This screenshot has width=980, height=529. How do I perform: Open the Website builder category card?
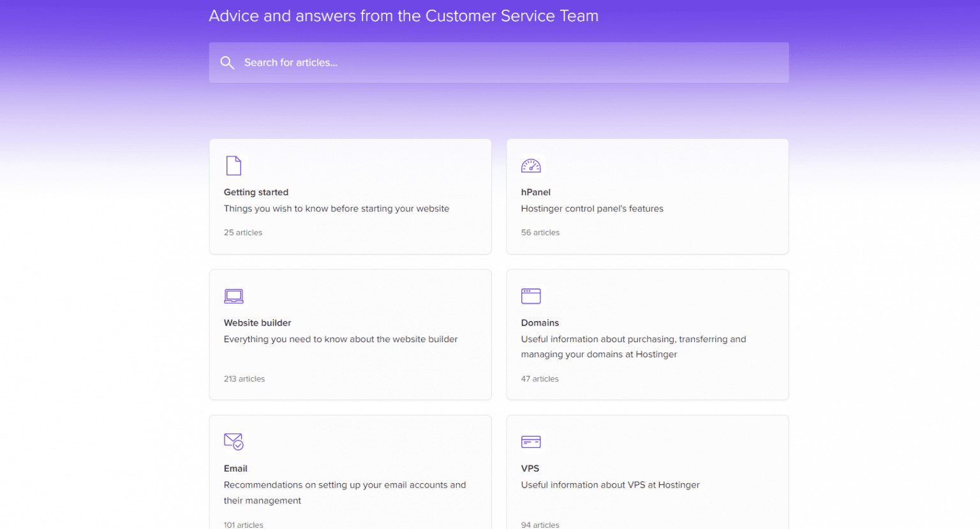click(x=350, y=334)
